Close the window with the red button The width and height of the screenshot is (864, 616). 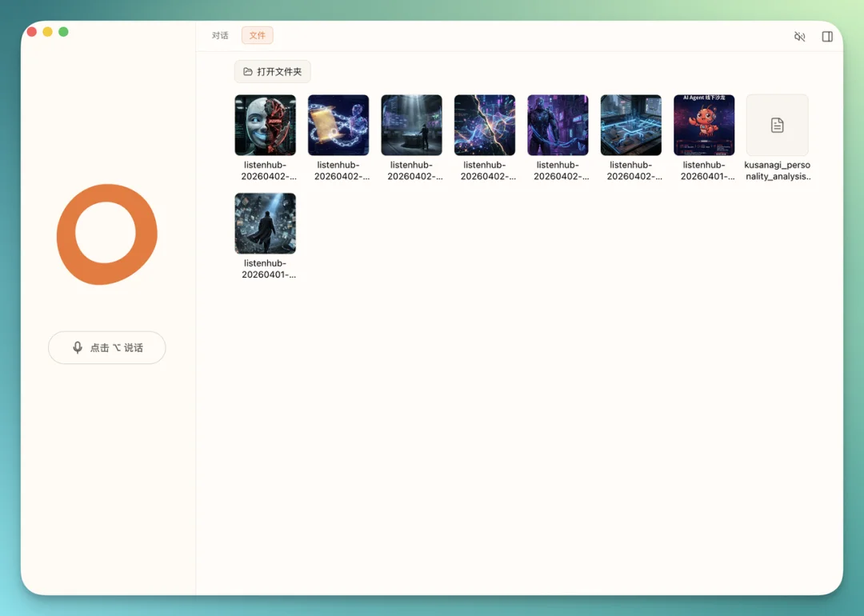coord(32,32)
